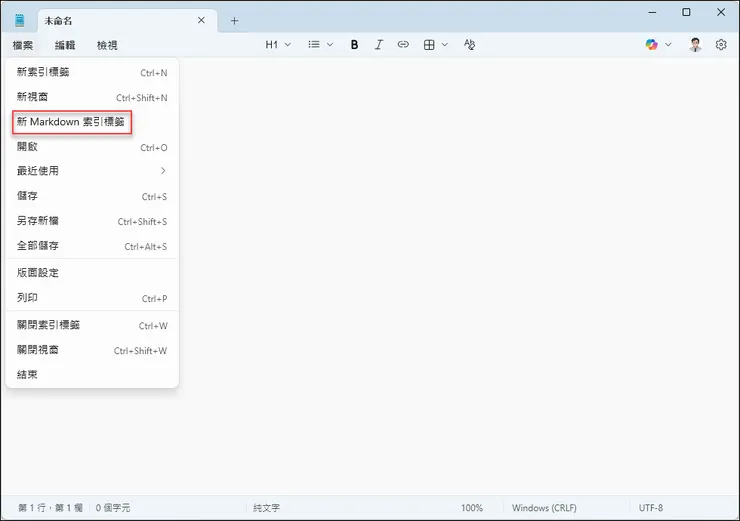Viewport: 740px width, 521px height.
Task: Insert a bulleted list
Action: (x=314, y=44)
